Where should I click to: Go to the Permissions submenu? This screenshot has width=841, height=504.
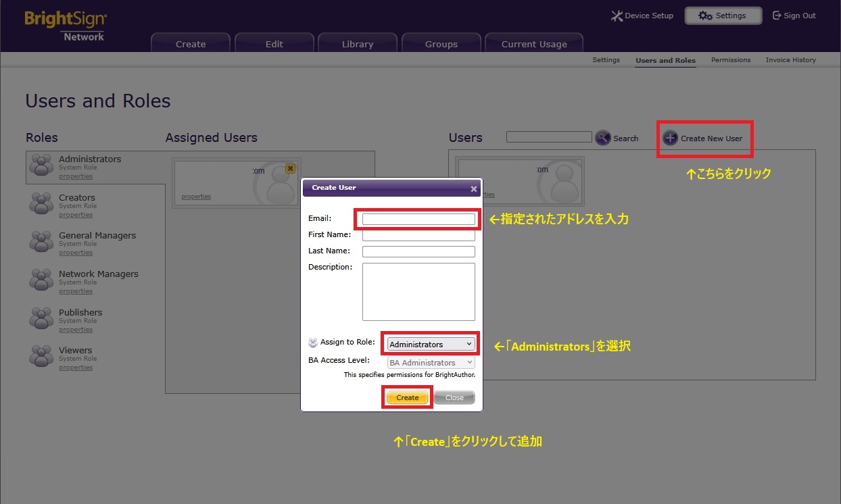(731, 60)
